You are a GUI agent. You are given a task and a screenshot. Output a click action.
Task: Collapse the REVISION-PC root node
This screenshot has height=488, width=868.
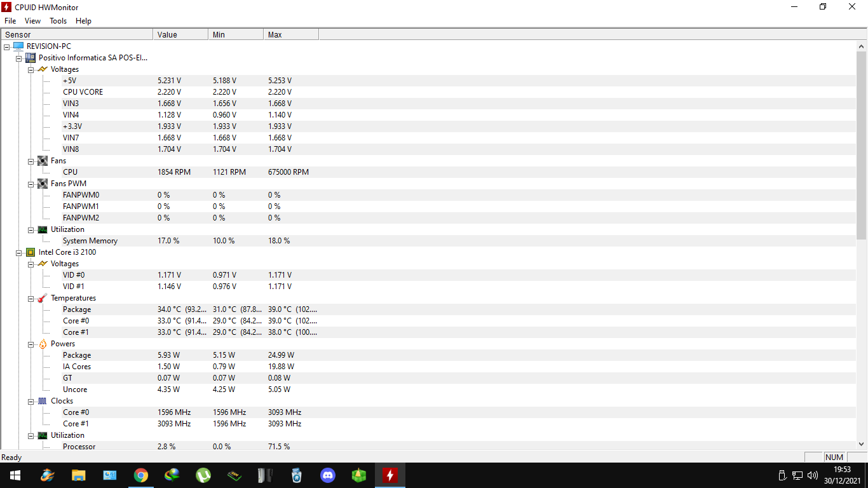[x=6, y=46]
